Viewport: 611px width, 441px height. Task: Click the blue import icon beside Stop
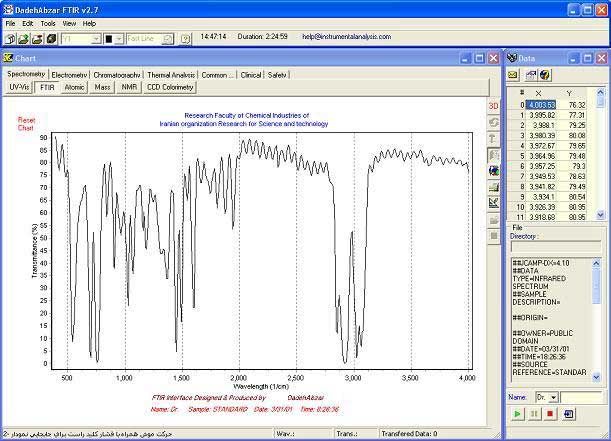point(569,414)
